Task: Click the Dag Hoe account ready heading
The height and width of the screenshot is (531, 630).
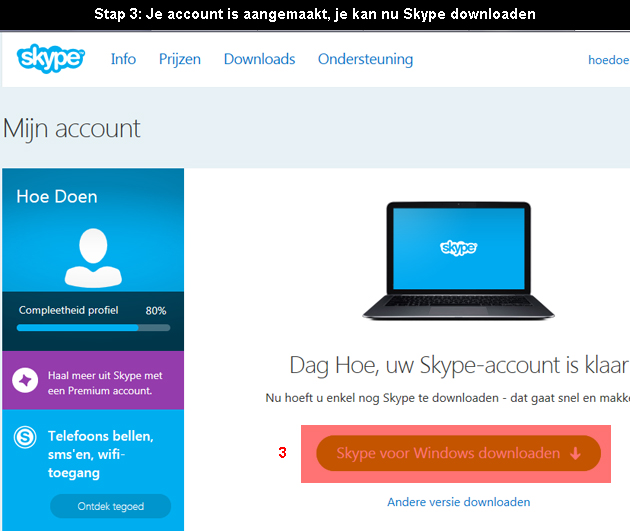Action: (x=459, y=366)
